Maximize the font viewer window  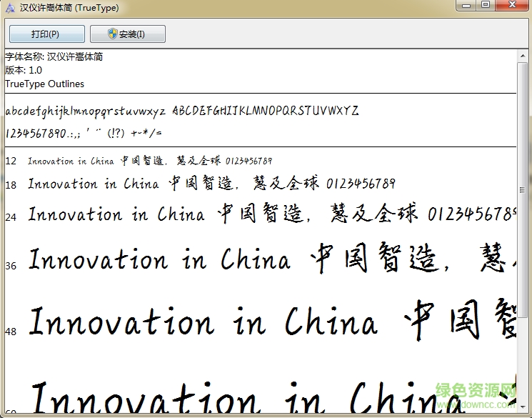pos(486,5)
